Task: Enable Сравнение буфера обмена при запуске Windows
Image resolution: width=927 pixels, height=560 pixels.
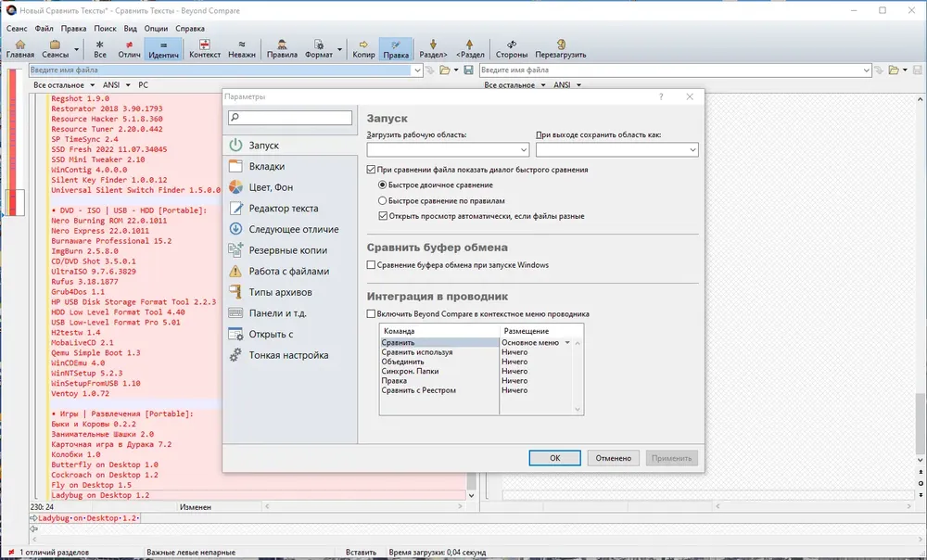Action: 371,265
